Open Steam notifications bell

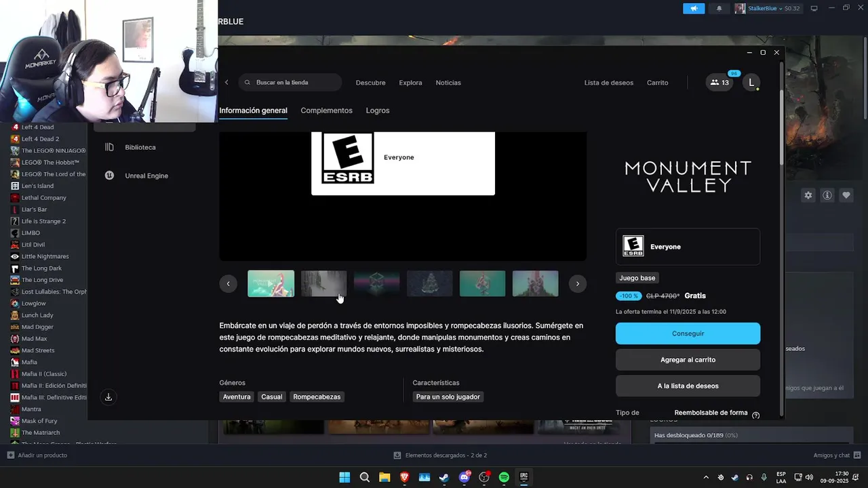pos(719,8)
